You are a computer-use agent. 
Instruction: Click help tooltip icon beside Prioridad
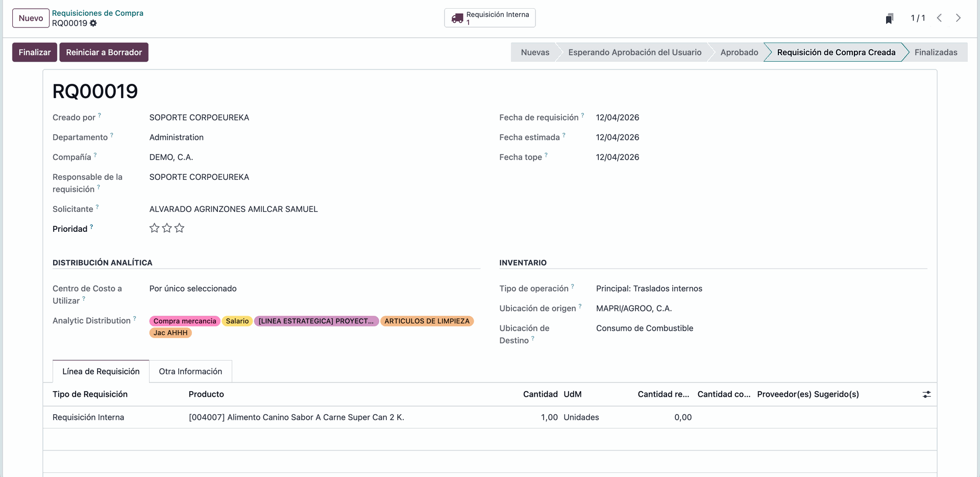point(91,226)
